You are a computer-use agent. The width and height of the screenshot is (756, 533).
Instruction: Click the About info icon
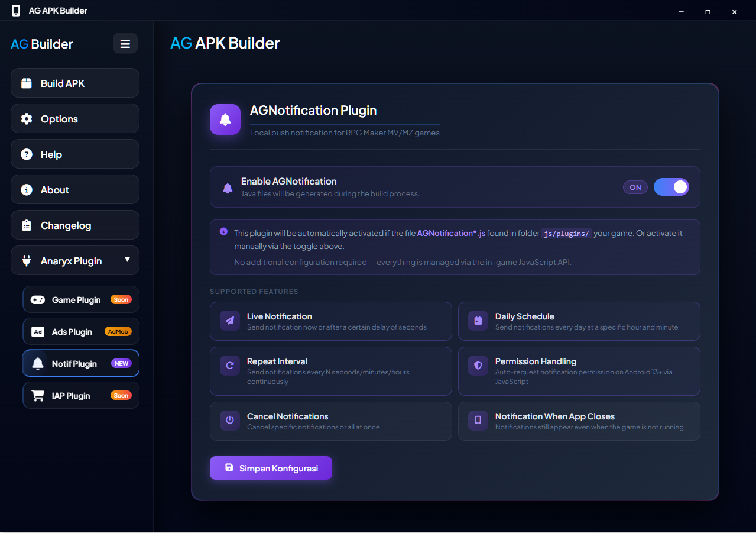[27, 190]
